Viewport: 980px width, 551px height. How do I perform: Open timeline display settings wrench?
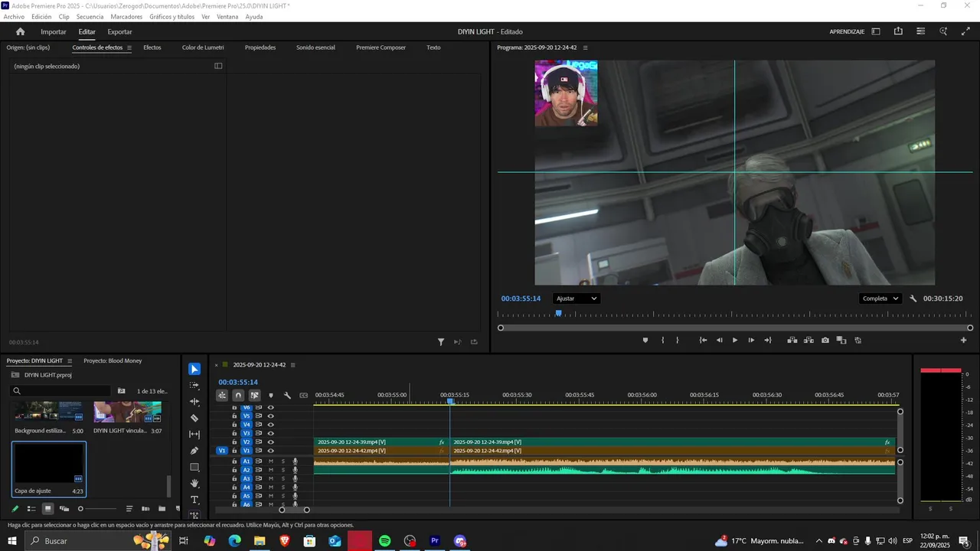tap(287, 396)
